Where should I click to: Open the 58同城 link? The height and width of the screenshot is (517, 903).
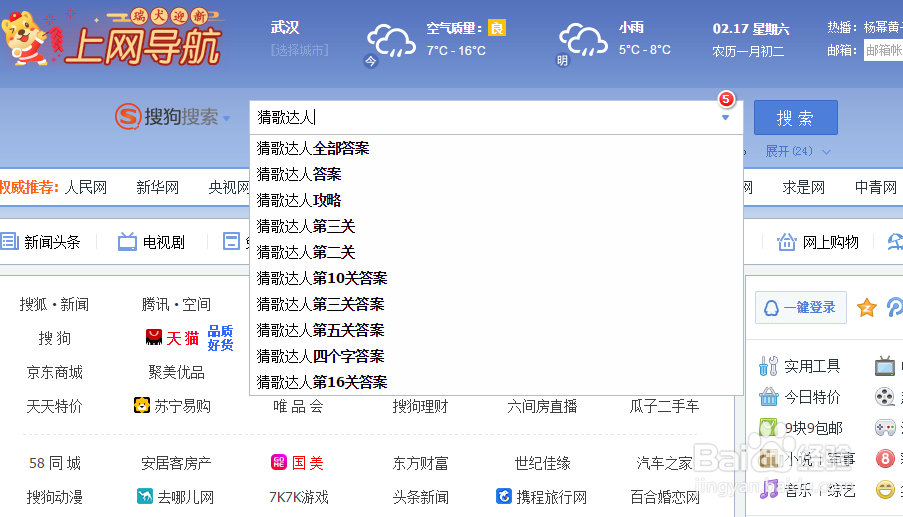pyautogui.click(x=55, y=462)
